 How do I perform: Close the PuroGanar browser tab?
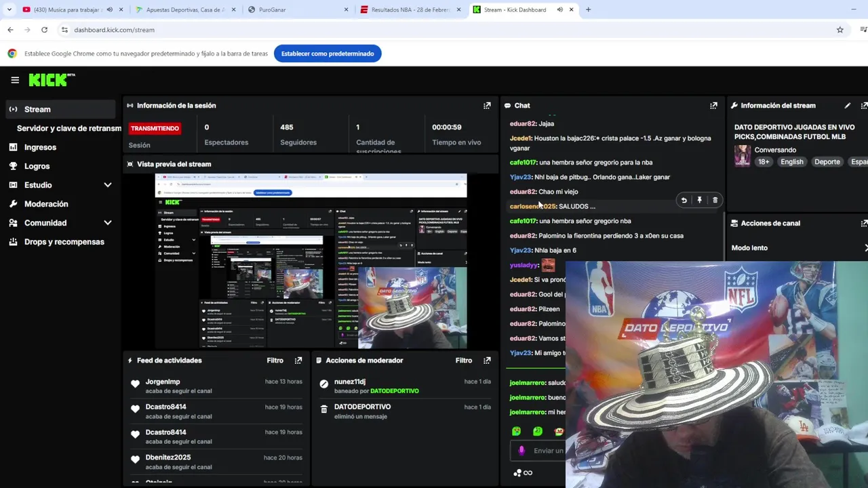click(x=346, y=9)
